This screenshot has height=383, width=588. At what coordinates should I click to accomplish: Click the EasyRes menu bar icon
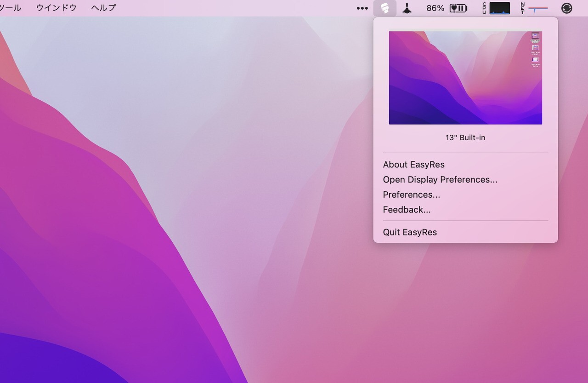click(x=385, y=8)
